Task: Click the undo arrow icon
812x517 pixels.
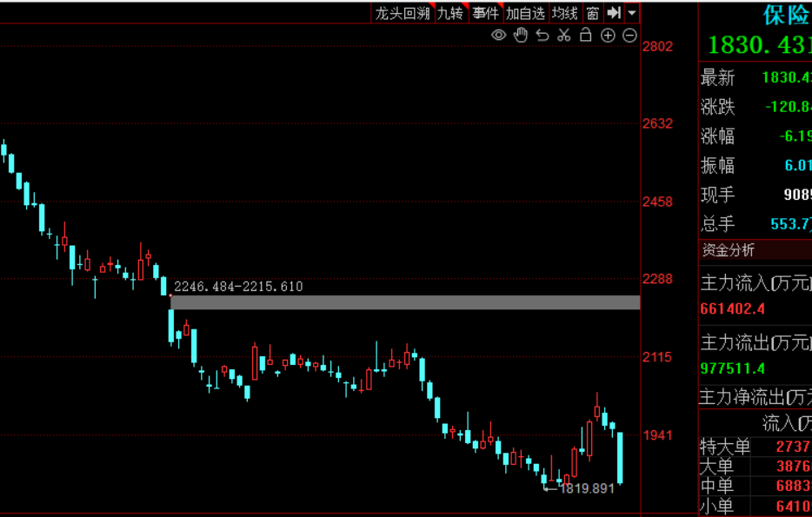Action: click(542, 36)
